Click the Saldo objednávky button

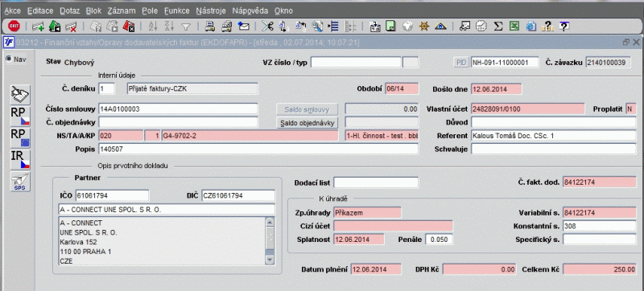coord(307,122)
